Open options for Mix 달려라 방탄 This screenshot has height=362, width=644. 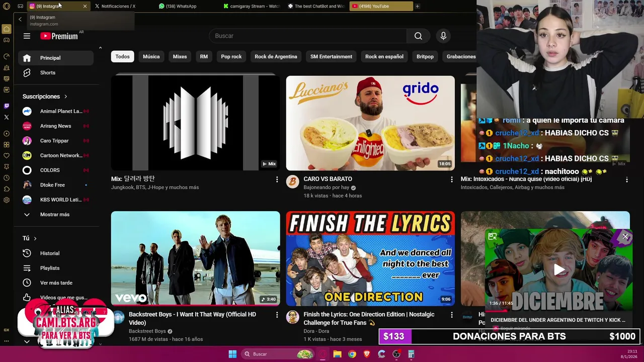(277, 179)
